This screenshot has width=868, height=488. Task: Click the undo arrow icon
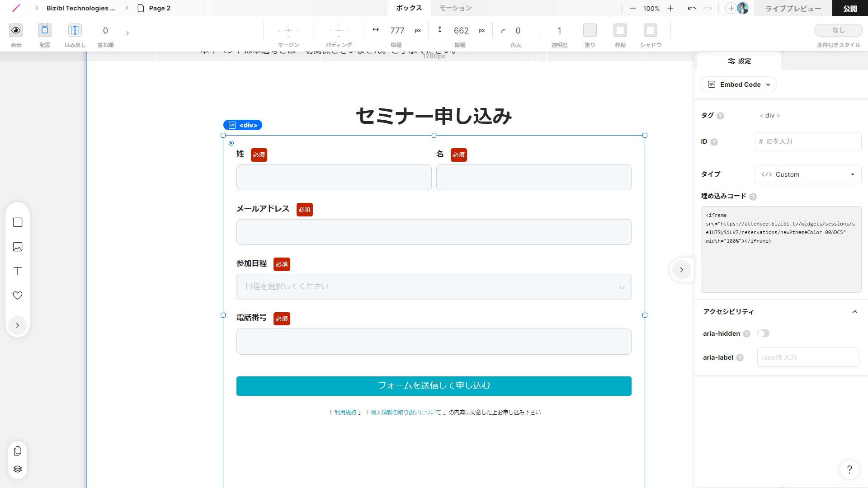coord(692,8)
